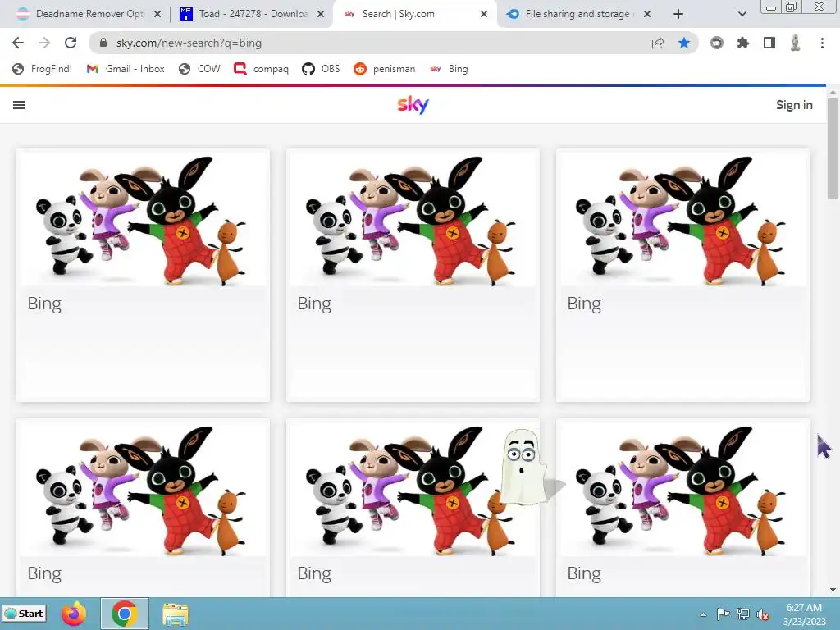Screen dimensions: 840x630
Task: Click the muted volume tray icon
Action: (x=762, y=614)
